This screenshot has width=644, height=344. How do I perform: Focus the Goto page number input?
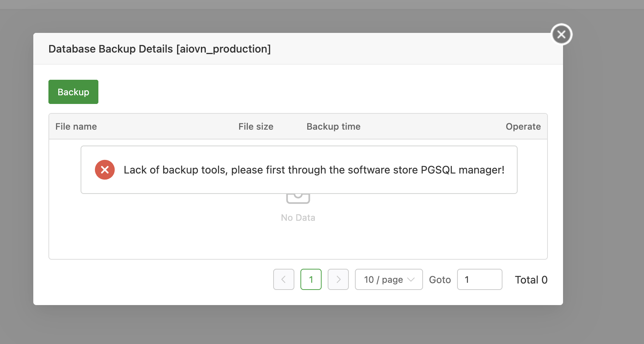tap(479, 279)
